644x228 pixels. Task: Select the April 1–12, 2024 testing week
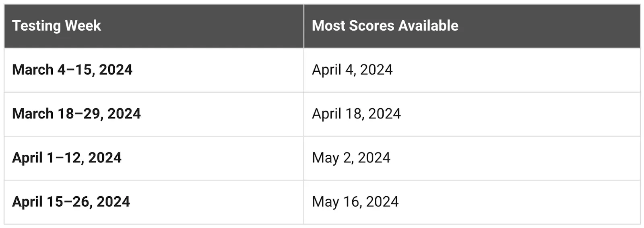pyautogui.click(x=67, y=158)
